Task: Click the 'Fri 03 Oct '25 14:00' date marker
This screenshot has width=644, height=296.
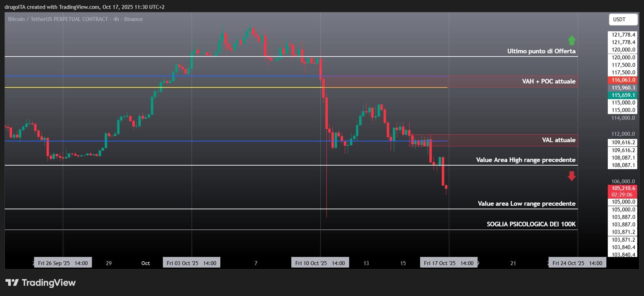Action: [x=191, y=263]
